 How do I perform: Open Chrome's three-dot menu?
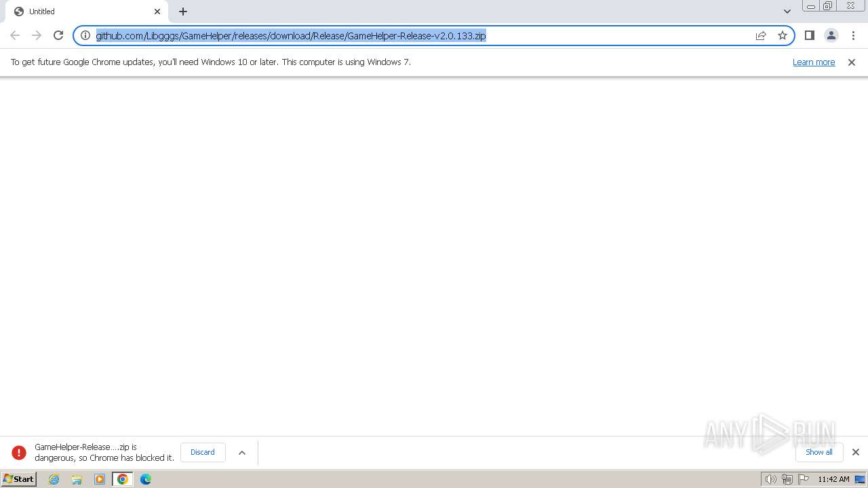853,35
